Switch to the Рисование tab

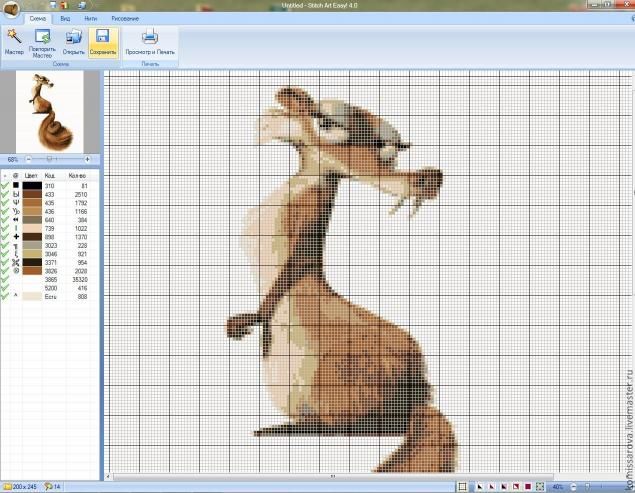(125, 18)
